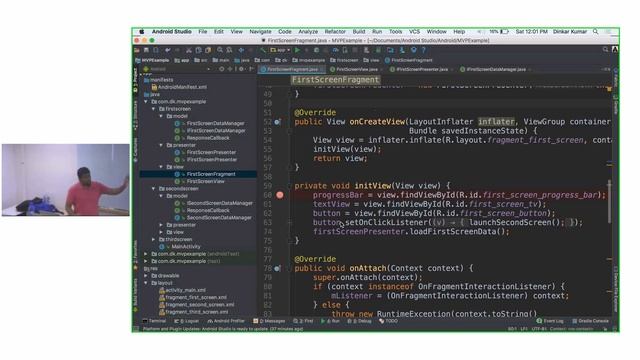Click the Debug tool window button
Image resolution: width=640 pixels, height=360 pixels.
point(360,321)
